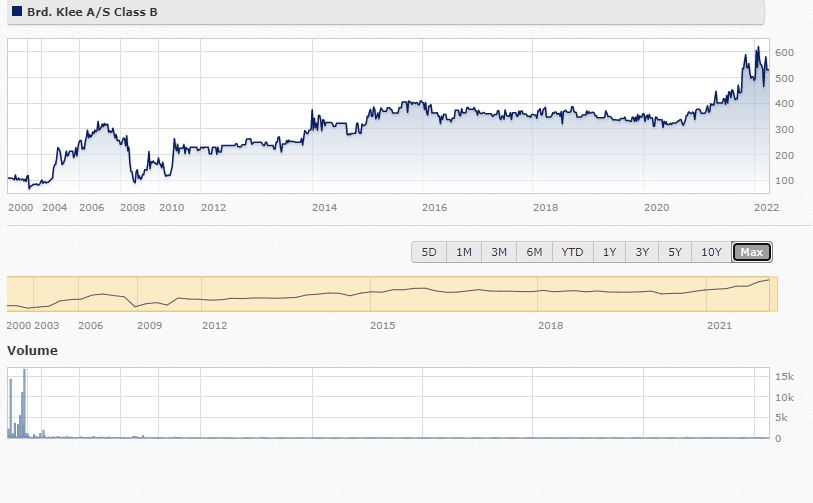Pick the 1Y range option
The image size is (813, 503).
[609, 252]
